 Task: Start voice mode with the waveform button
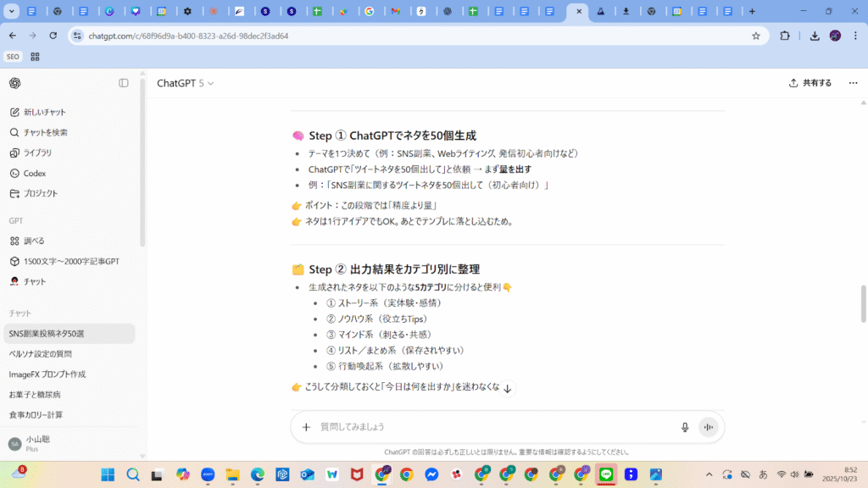pyautogui.click(x=709, y=427)
